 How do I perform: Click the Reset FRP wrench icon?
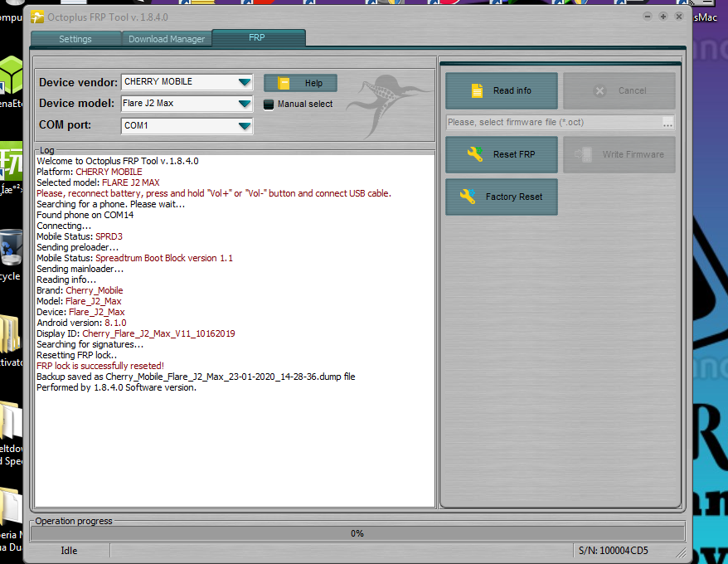point(474,153)
